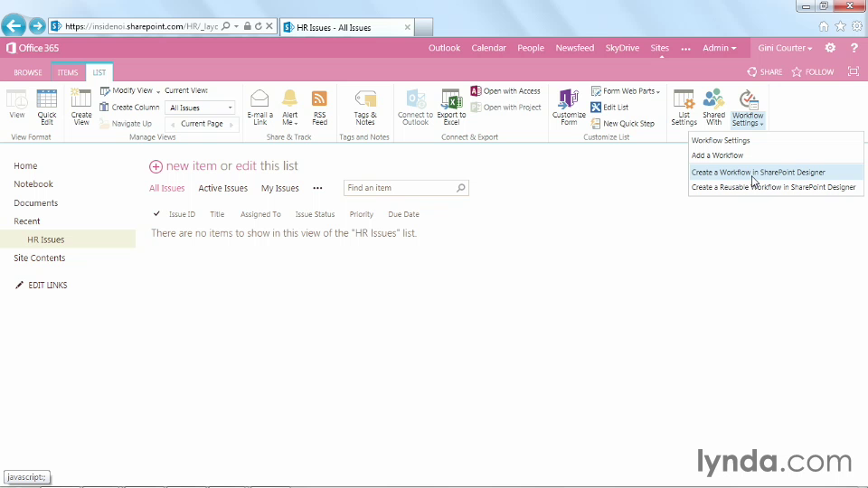Open Tags & Notes
The image size is (868, 488).
tap(364, 107)
